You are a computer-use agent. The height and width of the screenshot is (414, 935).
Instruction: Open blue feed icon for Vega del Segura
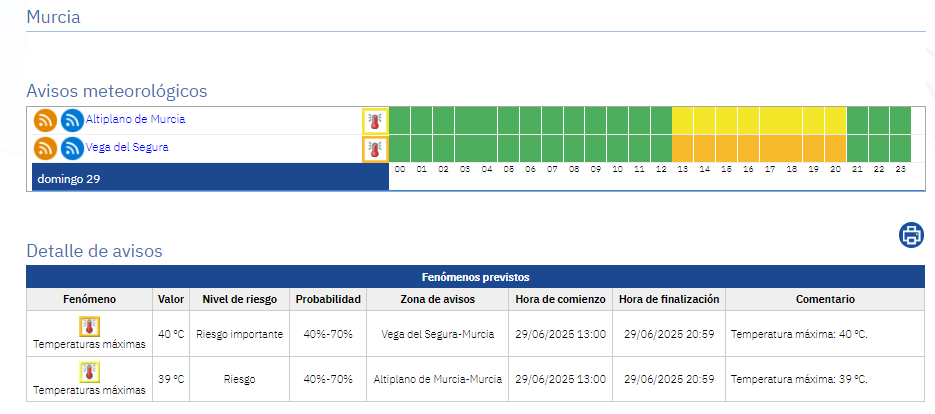pos(72,149)
